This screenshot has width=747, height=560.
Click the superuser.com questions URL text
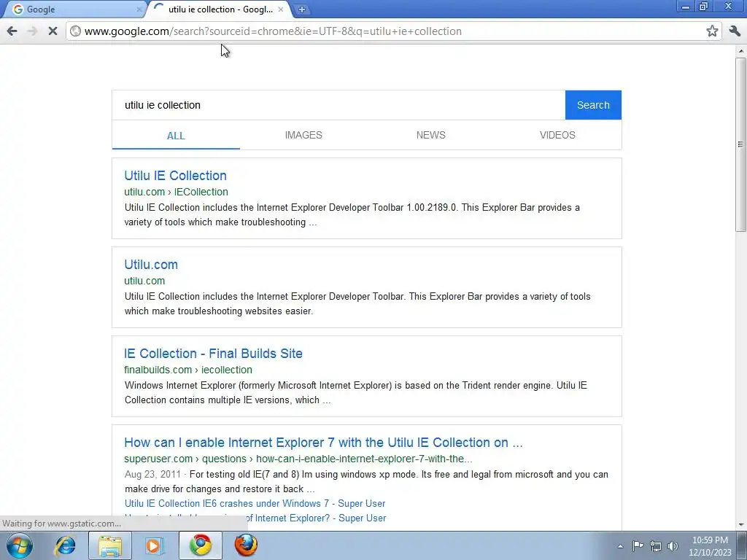[x=298, y=459]
